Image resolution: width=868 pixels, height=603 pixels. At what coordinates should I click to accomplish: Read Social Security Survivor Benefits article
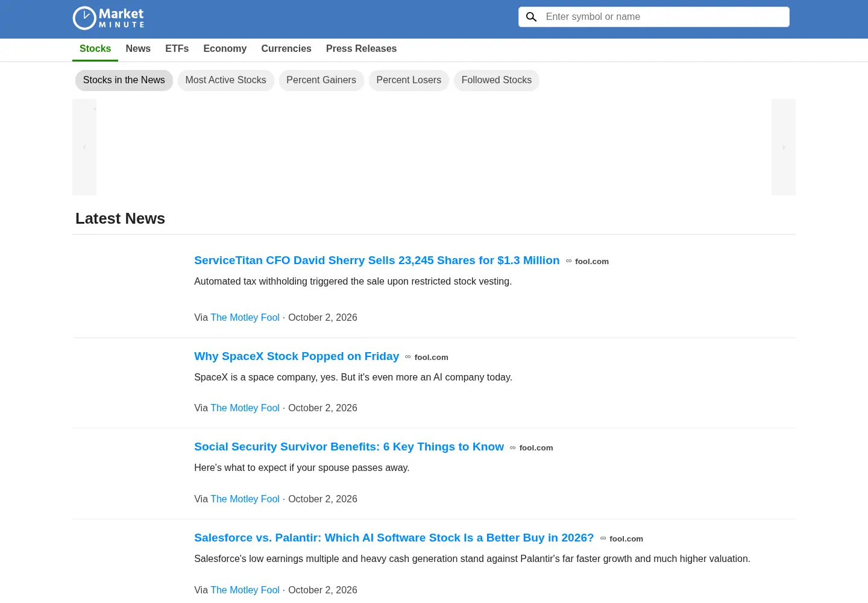349,447
